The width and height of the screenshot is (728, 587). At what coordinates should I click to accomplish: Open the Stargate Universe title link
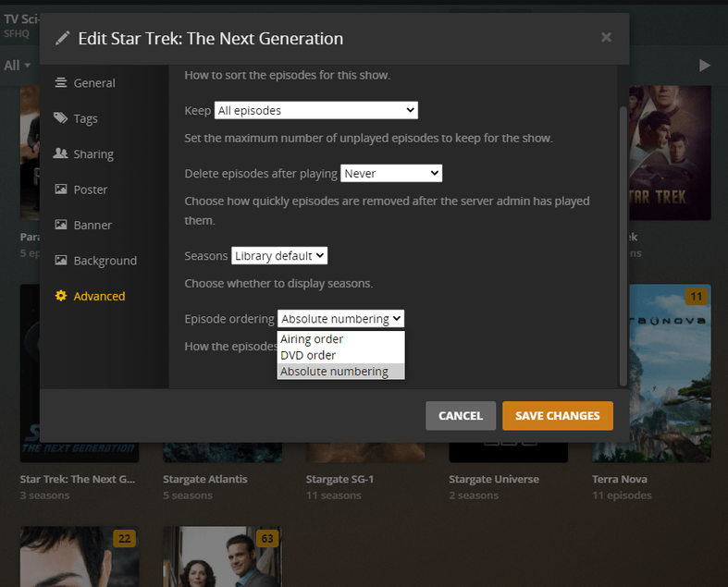[494, 480]
